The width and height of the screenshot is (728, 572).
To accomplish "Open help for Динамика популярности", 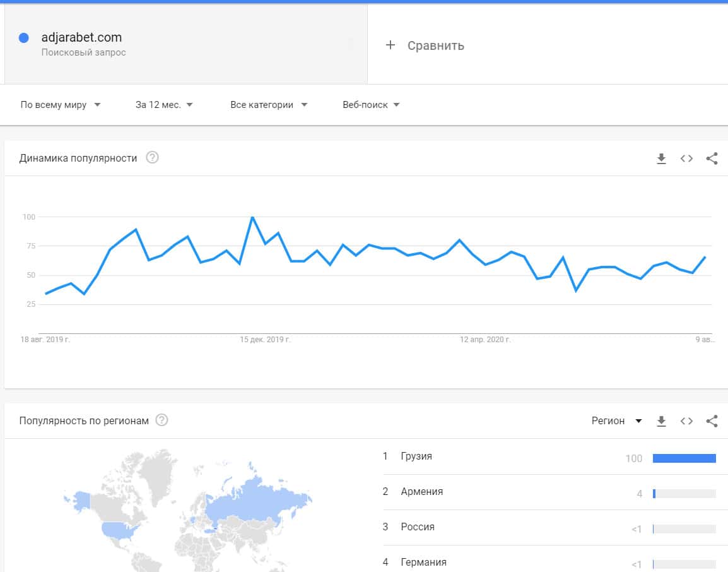I will pyautogui.click(x=152, y=158).
